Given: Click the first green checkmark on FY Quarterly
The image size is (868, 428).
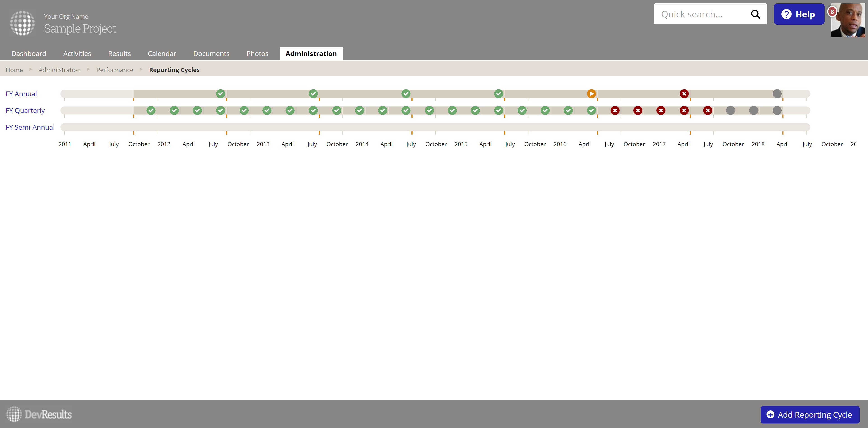Looking at the screenshot, I should pos(151,110).
